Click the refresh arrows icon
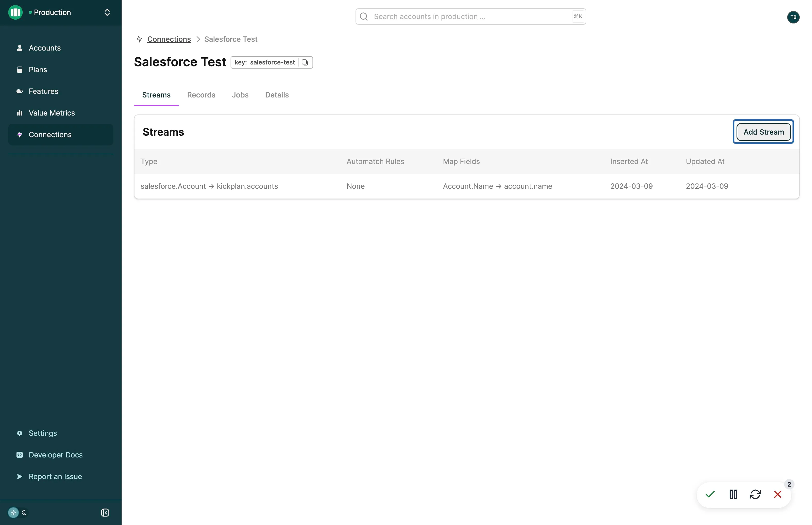The image size is (812, 525). tap(755, 494)
